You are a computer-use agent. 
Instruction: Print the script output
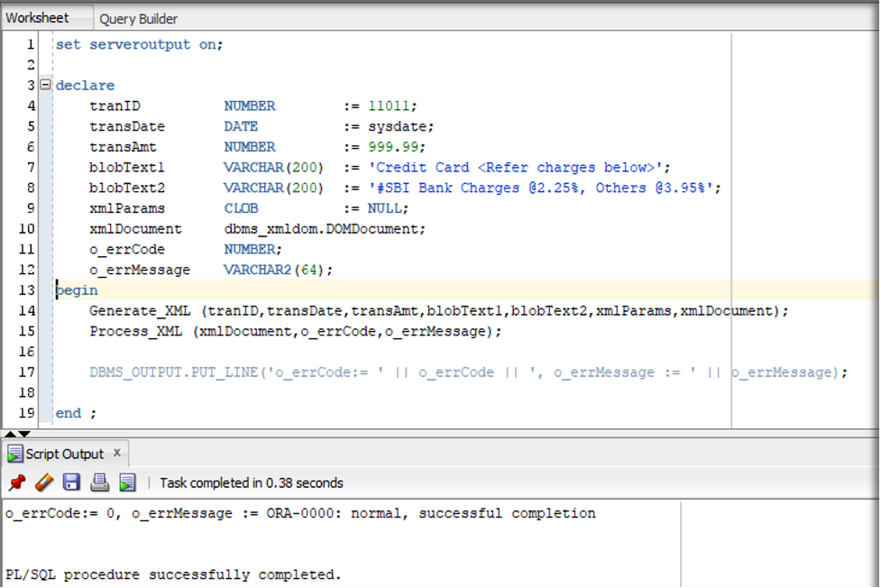[100, 482]
